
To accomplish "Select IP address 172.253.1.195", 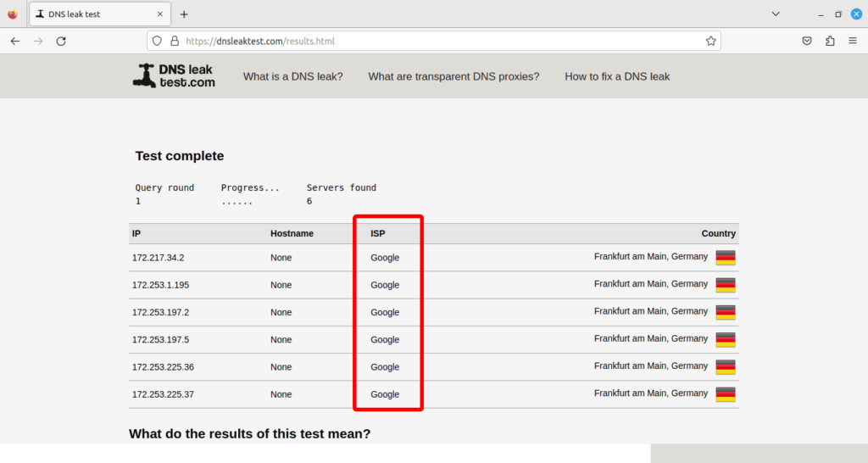I will pyautogui.click(x=160, y=285).
